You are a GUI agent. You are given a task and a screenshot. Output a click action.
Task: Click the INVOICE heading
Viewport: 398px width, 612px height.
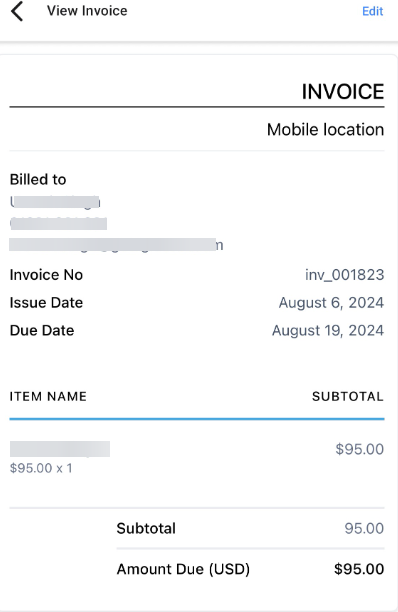coord(343,92)
